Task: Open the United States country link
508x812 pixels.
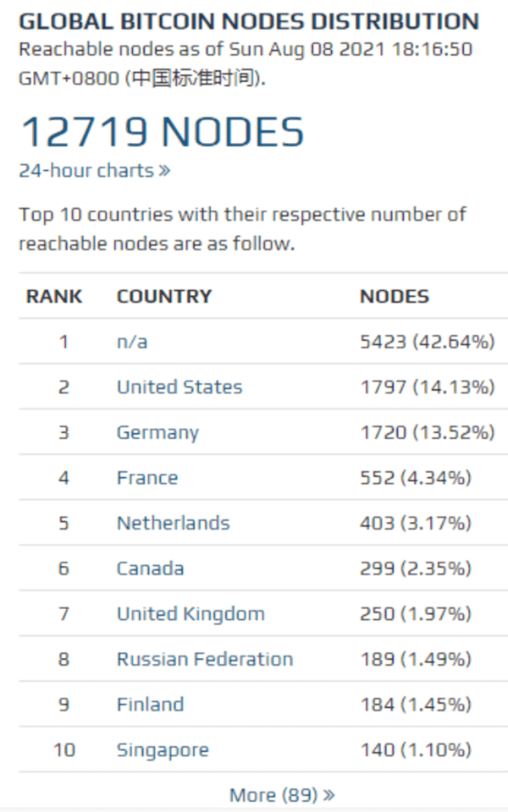Action: point(179,387)
